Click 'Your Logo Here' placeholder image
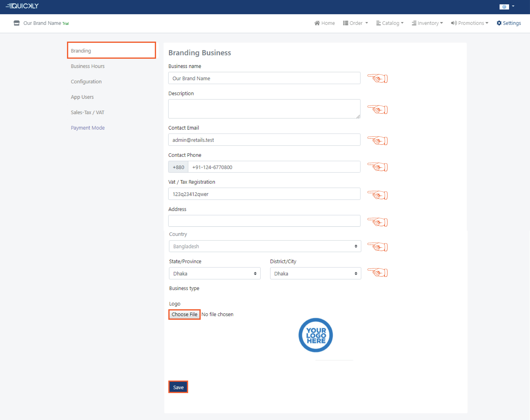This screenshot has width=530, height=420. coord(315,335)
